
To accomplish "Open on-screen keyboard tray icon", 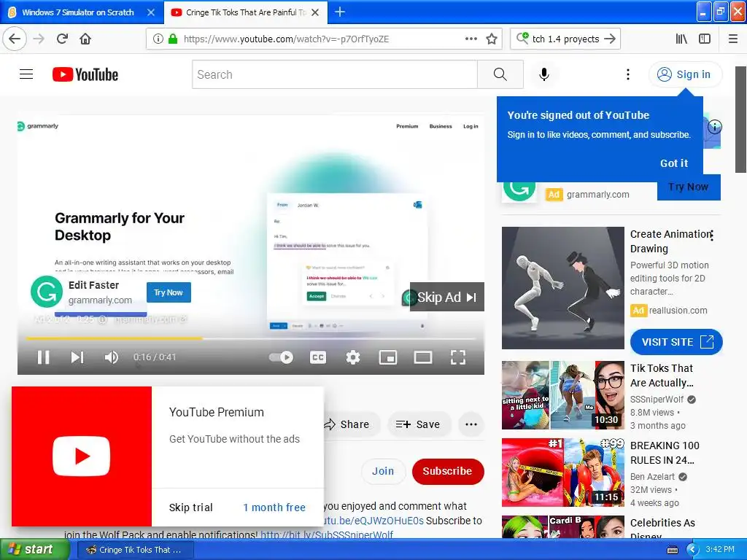I will click(672, 550).
